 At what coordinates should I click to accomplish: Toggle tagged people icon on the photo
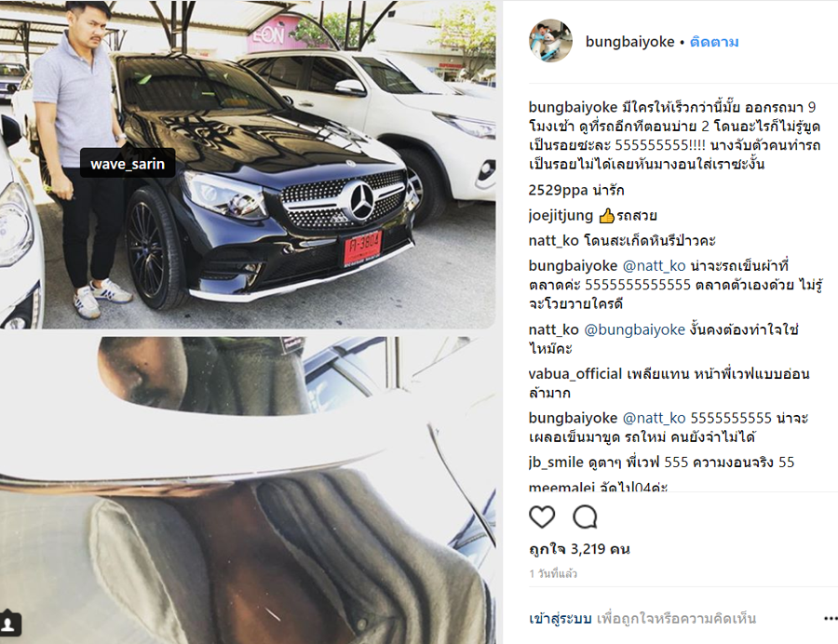pyautogui.click(x=8, y=624)
